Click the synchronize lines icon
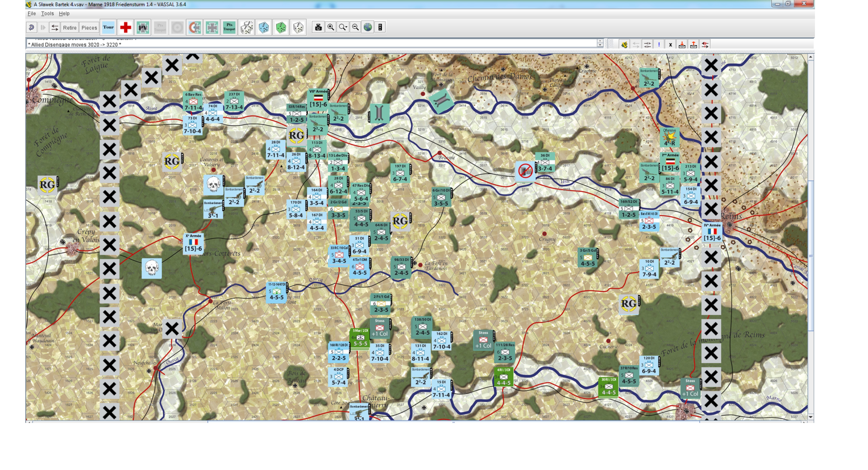Viewport: 868px width, 470px height. (x=647, y=44)
